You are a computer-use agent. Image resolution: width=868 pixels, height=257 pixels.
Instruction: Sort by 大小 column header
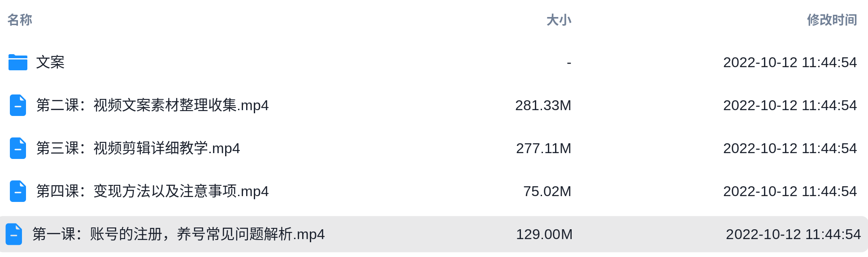pyautogui.click(x=559, y=20)
